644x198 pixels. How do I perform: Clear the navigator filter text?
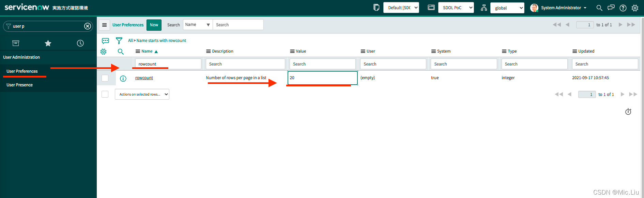(88, 26)
